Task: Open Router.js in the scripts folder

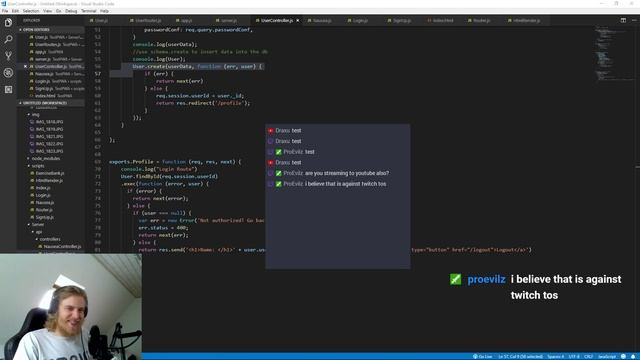Action: [45, 210]
